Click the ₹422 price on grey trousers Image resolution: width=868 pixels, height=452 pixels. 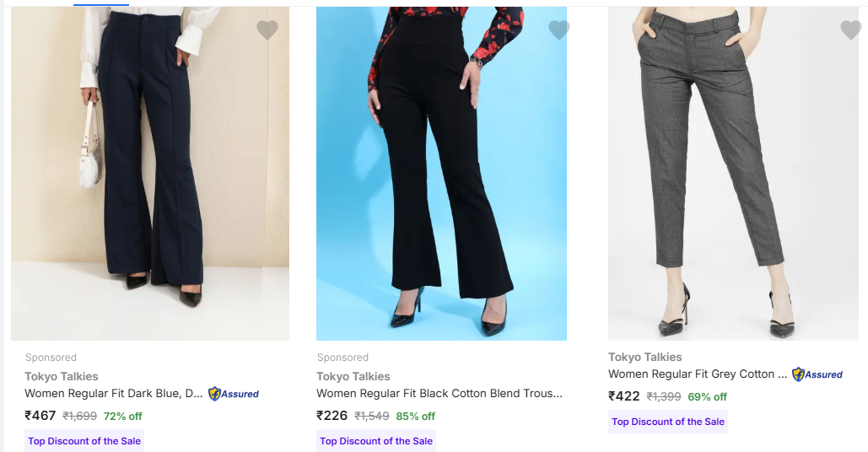pos(624,396)
